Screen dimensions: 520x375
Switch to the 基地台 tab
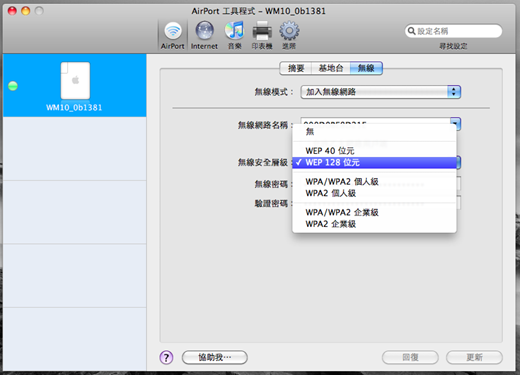pos(331,68)
